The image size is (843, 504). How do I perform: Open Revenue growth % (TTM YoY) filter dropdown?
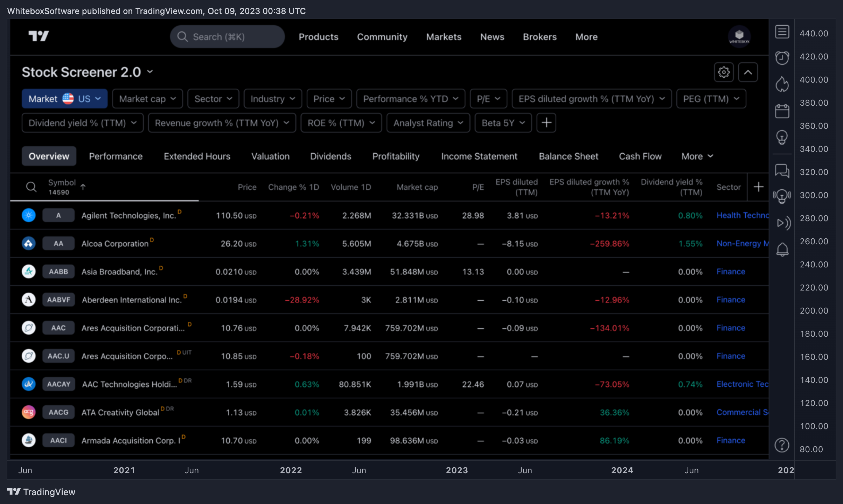pyautogui.click(x=222, y=123)
